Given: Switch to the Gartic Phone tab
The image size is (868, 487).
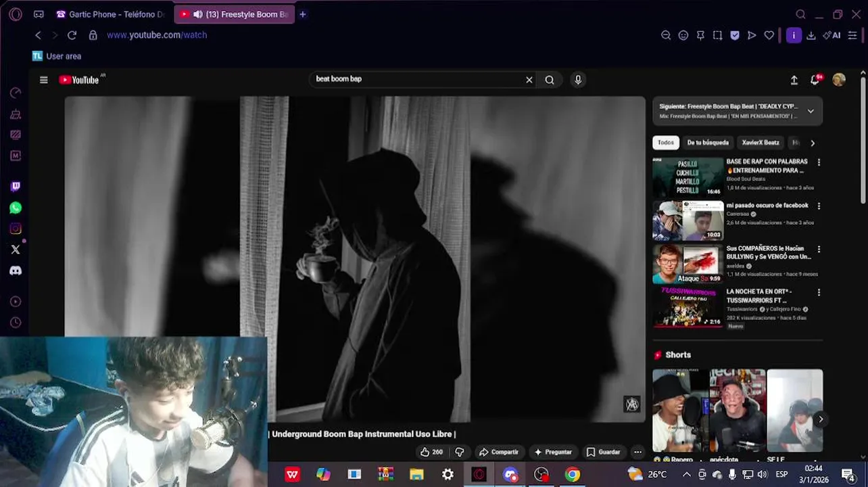Looking at the screenshot, I should (111, 14).
